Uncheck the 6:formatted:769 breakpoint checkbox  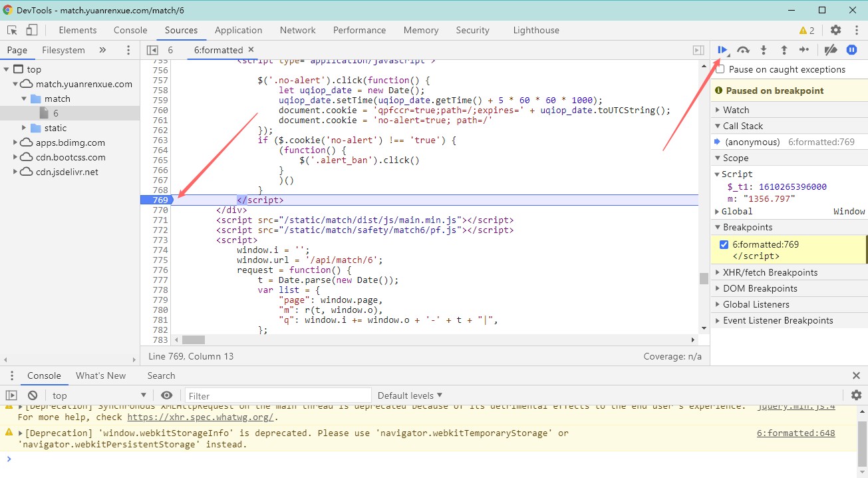(724, 244)
